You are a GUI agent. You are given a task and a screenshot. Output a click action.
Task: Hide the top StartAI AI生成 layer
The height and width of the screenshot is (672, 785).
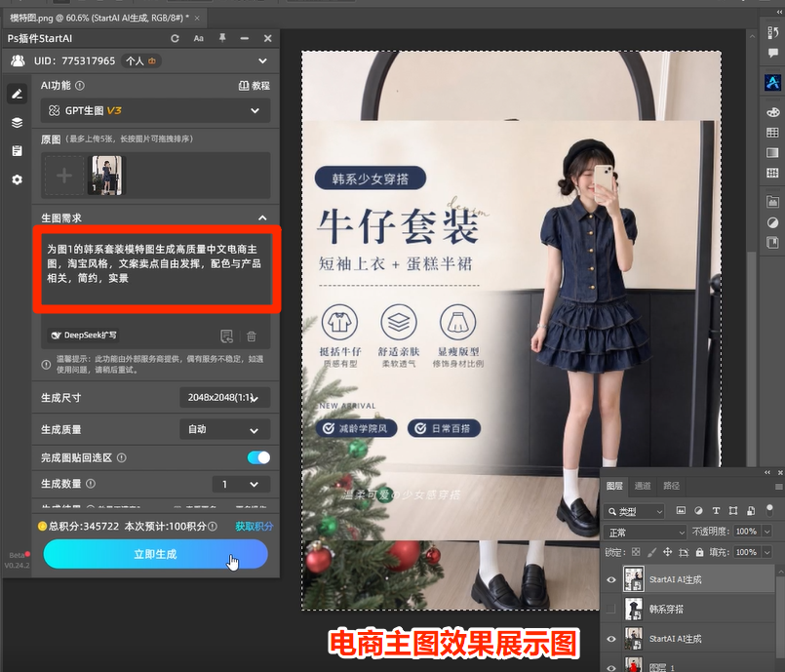pos(611,580)
